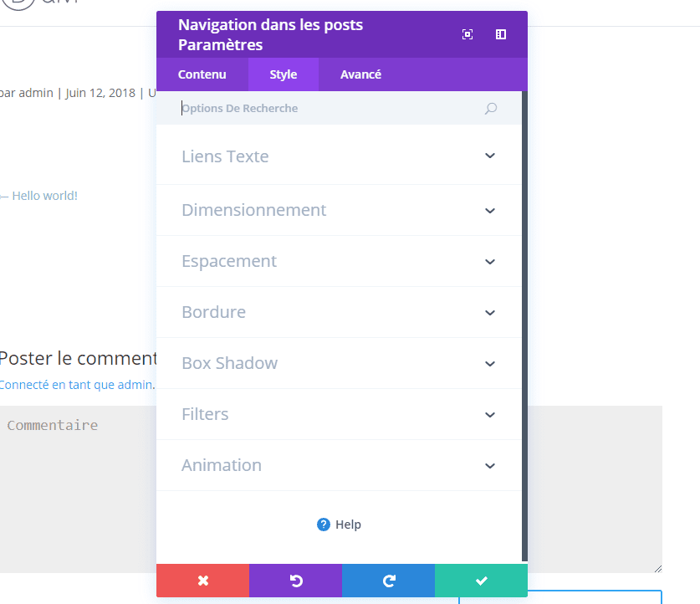The height and width of the screenshot is (604, 700).
Task: Expand the Liens Texte section
Action: 490,156
